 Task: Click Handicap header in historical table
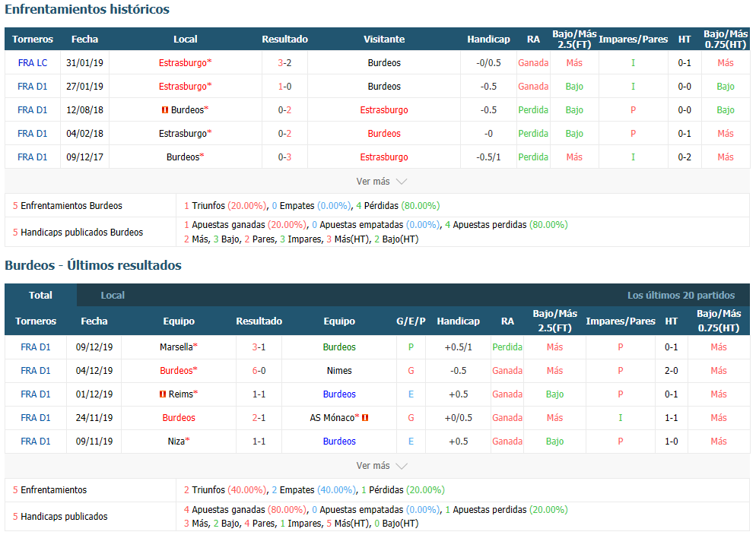tap(488, 39)
